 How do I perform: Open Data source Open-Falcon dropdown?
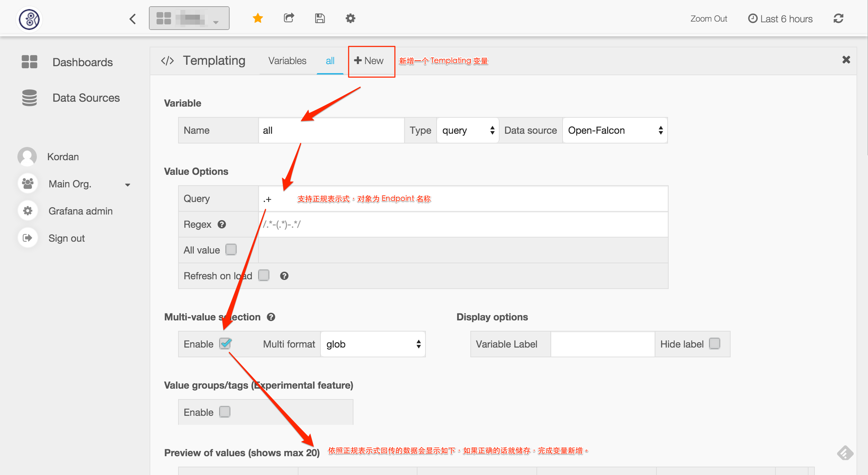[x=615, y=131]
